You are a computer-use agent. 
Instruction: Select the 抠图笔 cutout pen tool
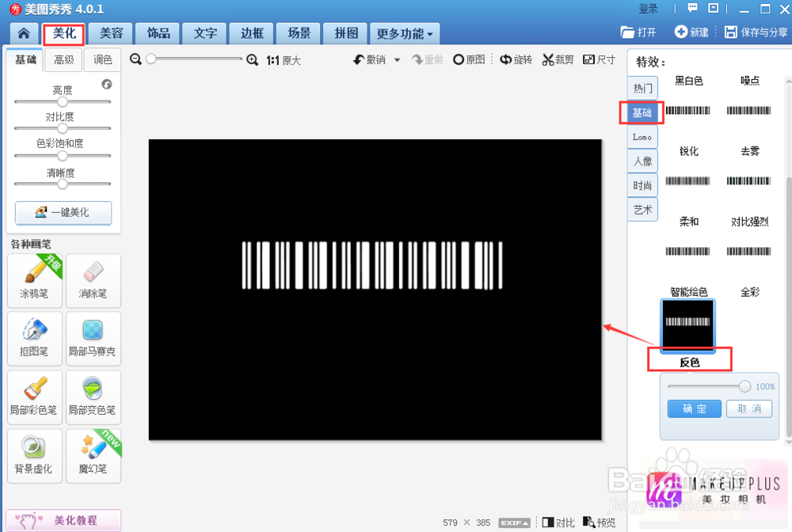[x=34, y=339]
